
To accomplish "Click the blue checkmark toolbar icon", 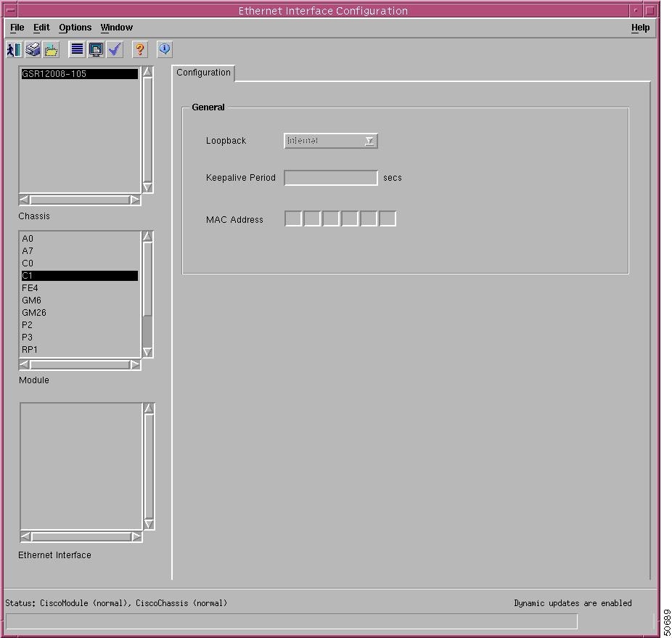I will point(115,50).
